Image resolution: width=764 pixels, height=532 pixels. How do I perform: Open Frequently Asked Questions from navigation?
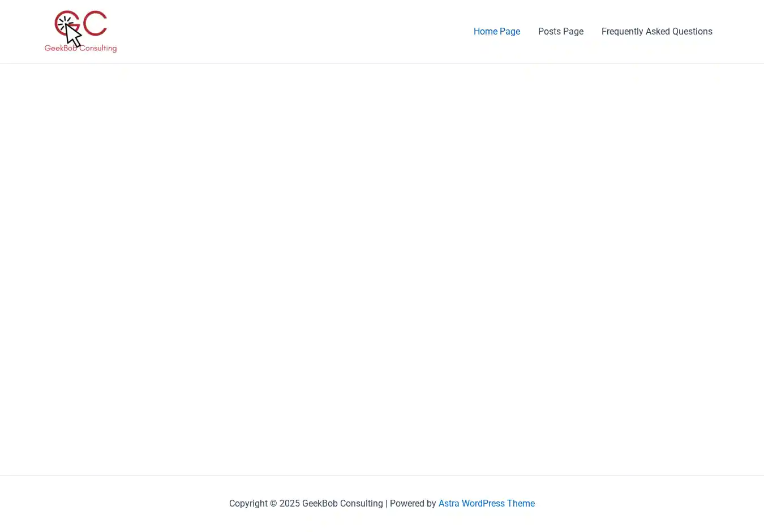coord(656,32)
